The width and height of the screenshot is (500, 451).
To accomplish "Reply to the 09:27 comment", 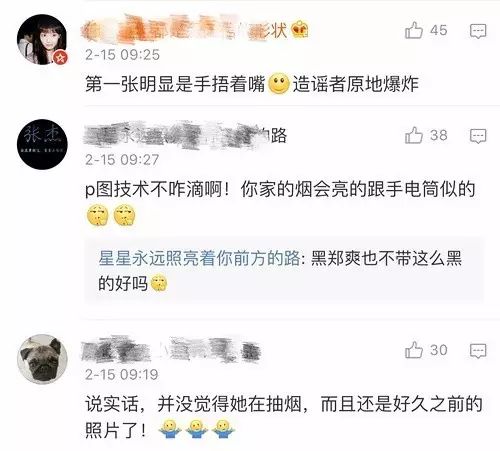I will [478, 136].
